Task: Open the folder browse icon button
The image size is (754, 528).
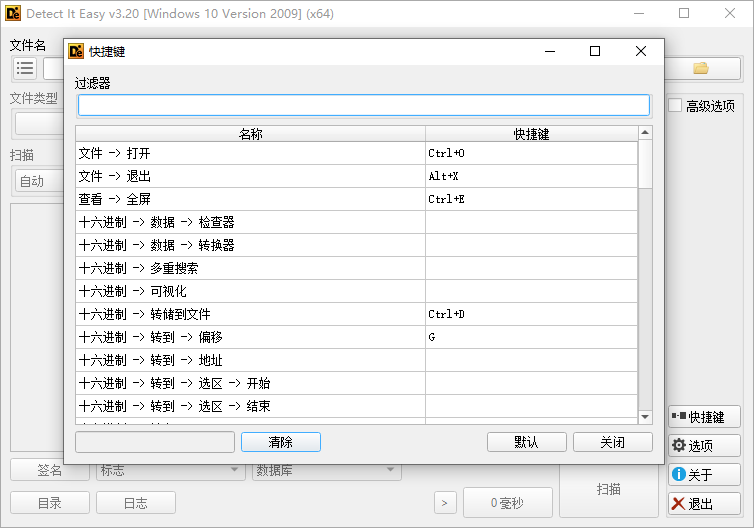Action: (x=701, y=68)
